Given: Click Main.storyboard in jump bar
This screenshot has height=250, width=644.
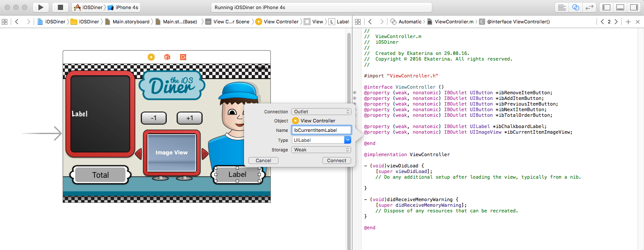Looking at the screenshot, I should click(x=127, y=22).
